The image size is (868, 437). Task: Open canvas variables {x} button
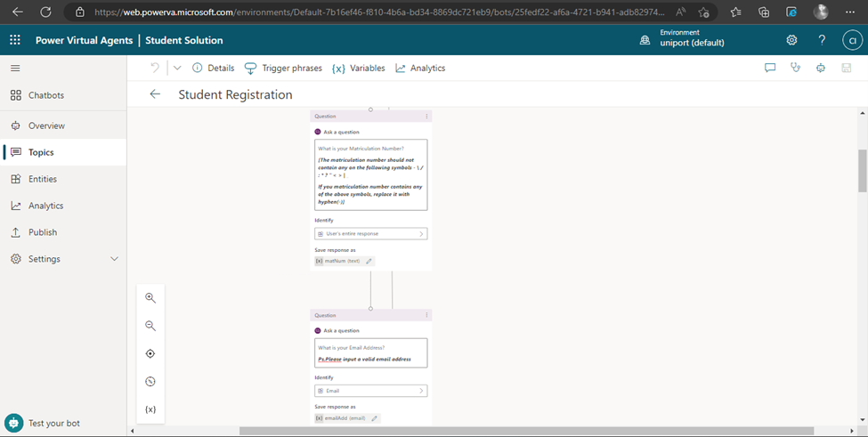point(150,409)
